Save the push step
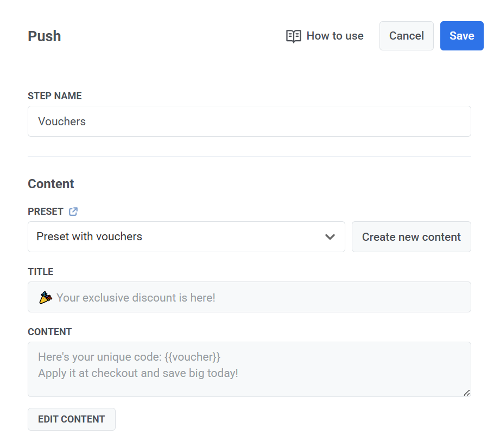The image size is (500, 448). coord(461,35)
